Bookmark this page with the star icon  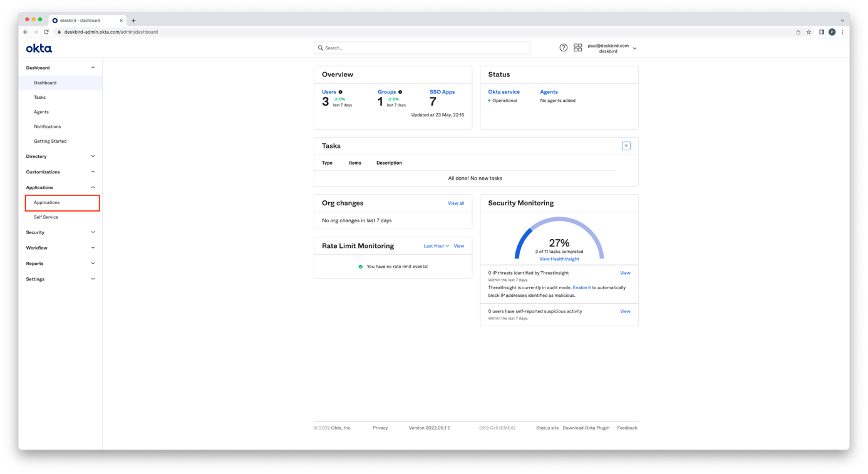pyautogui.click(x=809, y=32)
